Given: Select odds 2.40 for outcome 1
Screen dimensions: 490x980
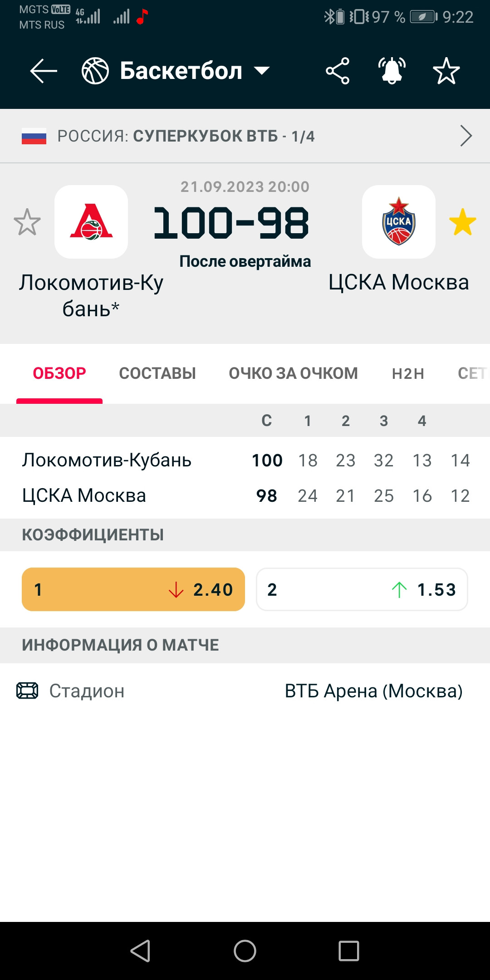Looking at the screenshot, I should [133, 589].
